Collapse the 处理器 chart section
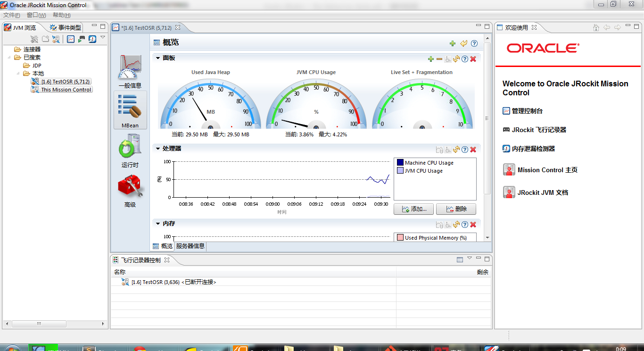The height and width of the screenshot is (351, 644). pyautogui.click(x=158, y=149)
